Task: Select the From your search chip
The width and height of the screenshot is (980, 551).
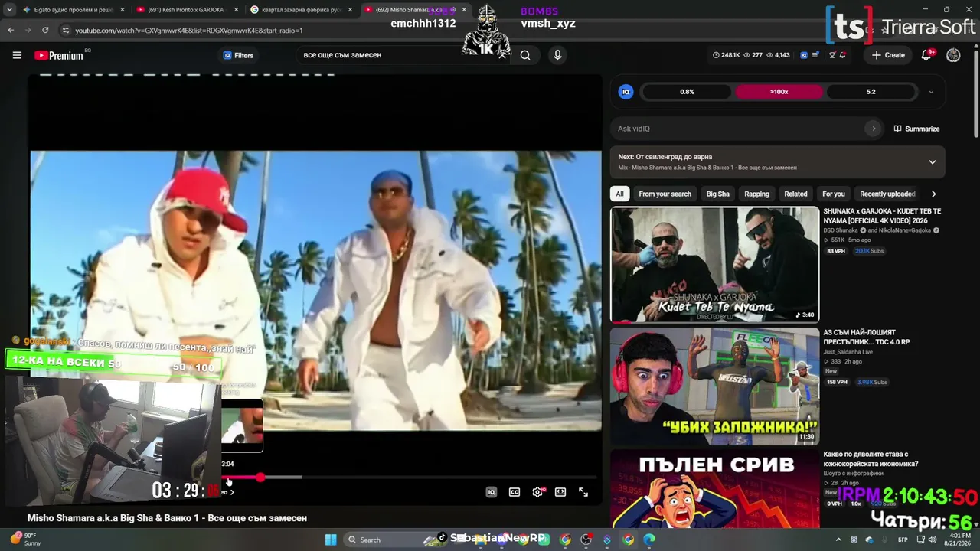Action: 665,194
